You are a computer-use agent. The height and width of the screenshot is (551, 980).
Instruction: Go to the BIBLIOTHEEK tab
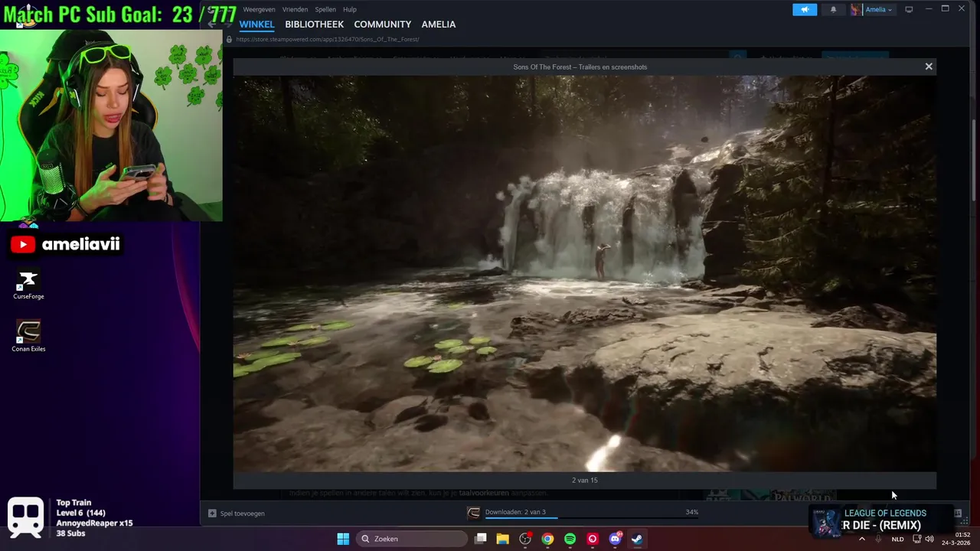pos(315,24)
